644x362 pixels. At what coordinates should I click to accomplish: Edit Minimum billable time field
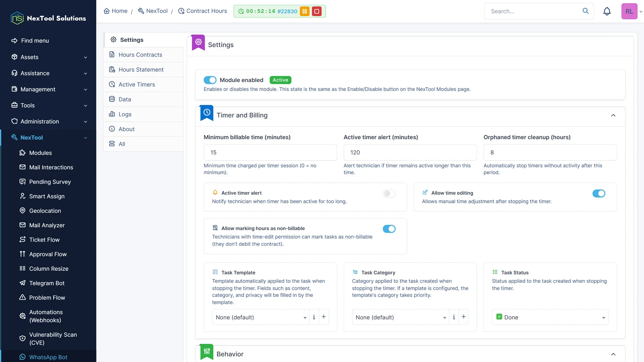(270, 152)
